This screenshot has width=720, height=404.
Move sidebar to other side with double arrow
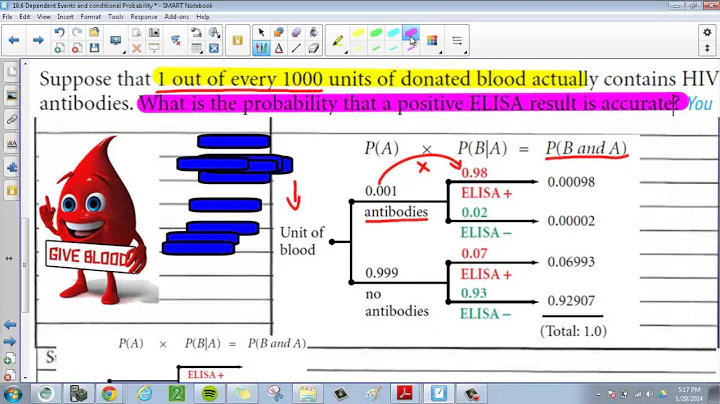(x=9, y=258)
